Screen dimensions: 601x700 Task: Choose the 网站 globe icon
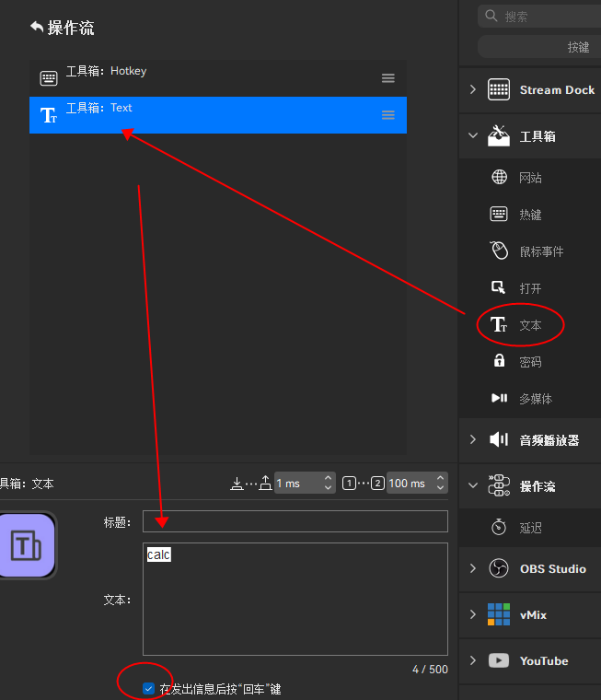(499, 177)
